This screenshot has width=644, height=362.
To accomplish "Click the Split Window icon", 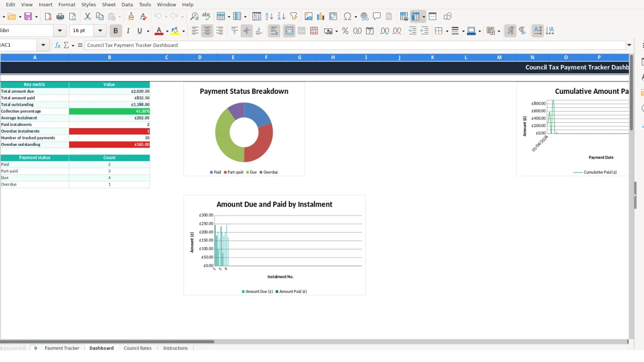I will (x=433, y=17).
